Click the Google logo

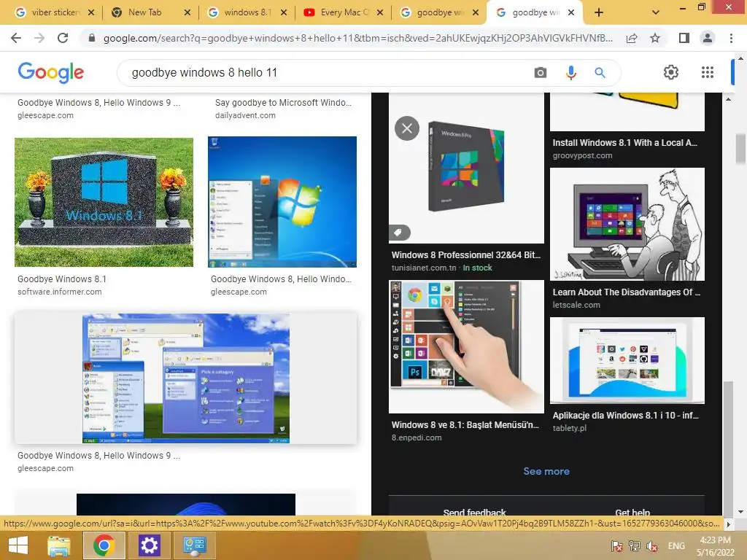(x=51, y=72)
